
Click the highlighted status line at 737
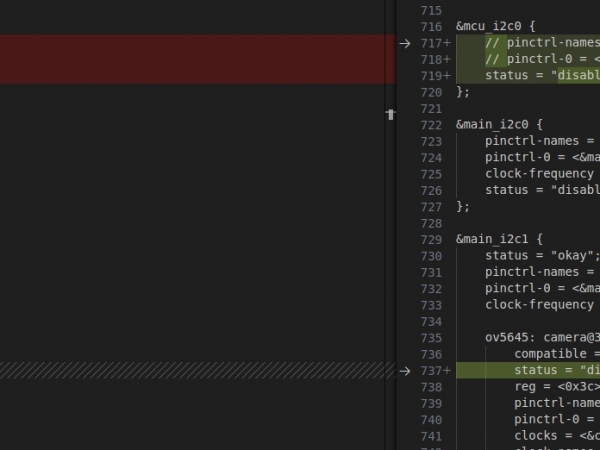tap(555, 371)
